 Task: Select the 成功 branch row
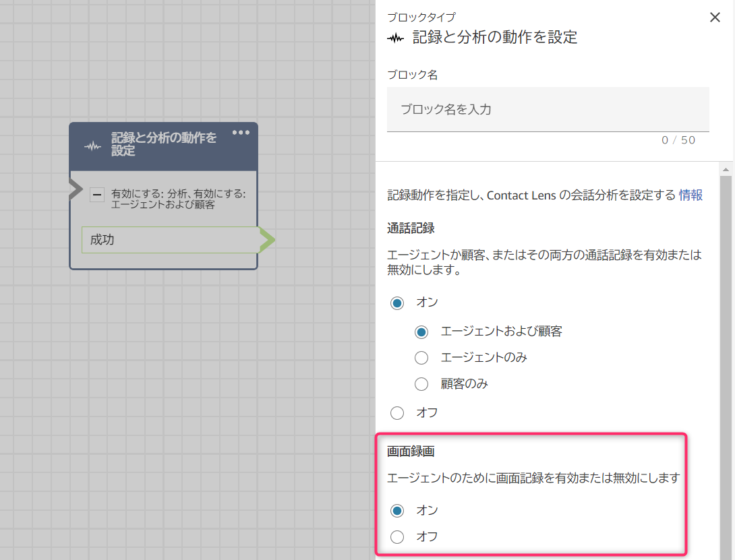click(171, 240)
